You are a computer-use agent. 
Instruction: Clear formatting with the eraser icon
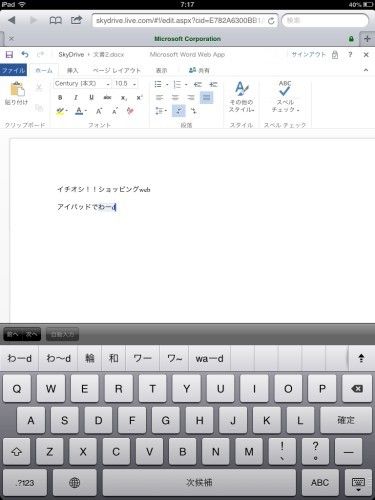coord(130,111)
